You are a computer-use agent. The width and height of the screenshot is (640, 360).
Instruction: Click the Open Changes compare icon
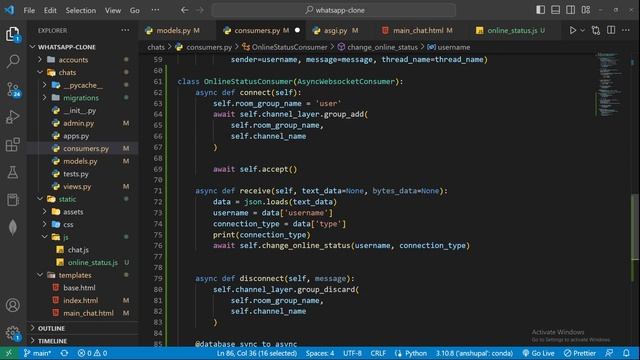(596, 30)
